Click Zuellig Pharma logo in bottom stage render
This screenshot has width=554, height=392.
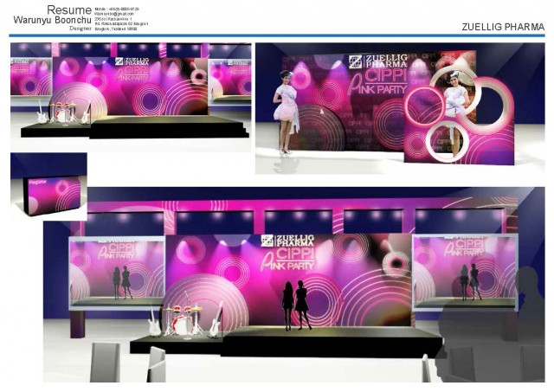click(x=287, y=241)
